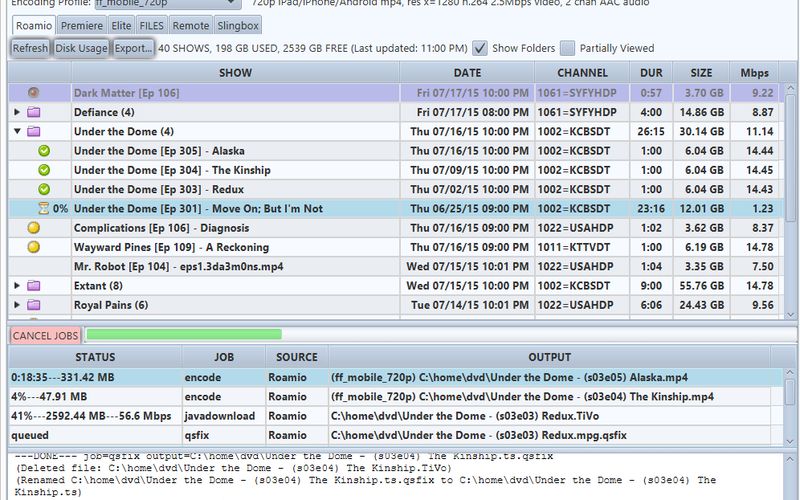This screenshot has width=800, height=500.
Task: Expand the Royal Pains (6) folder arrow
Action: [17, 305]
